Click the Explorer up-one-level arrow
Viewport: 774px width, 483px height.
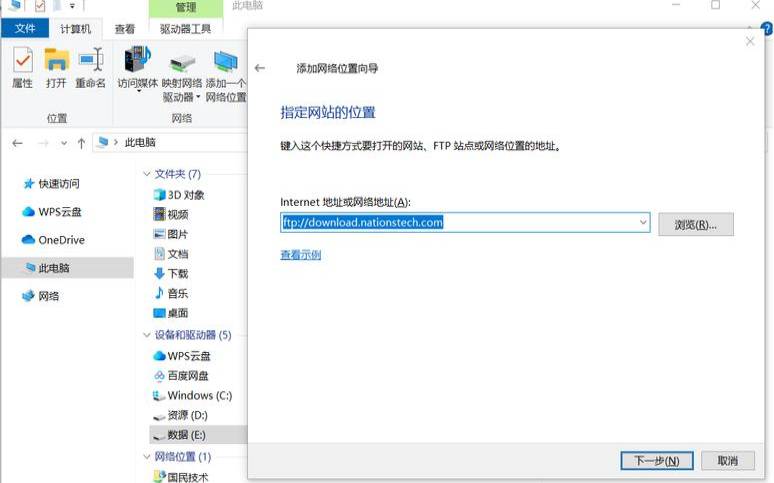[x=81, y=143]
